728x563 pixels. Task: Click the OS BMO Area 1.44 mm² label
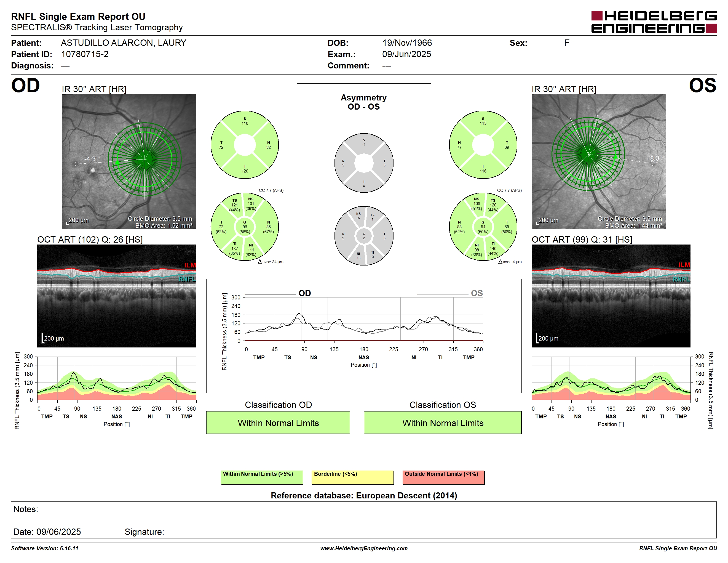[634, 226]
